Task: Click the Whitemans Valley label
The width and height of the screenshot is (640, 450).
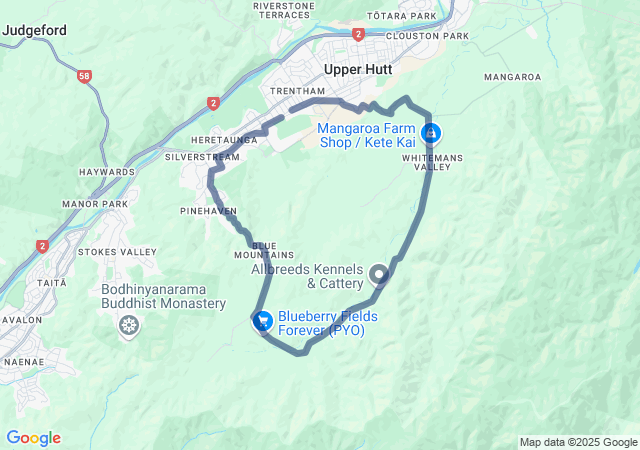Action: [x=432, y=163]
